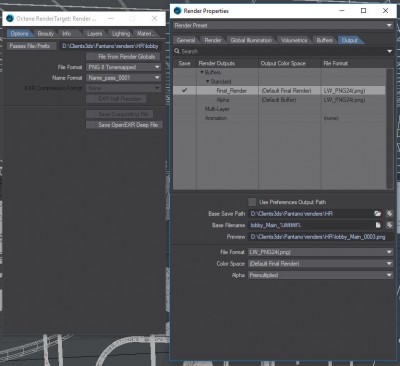Viewport: 400px width, 366px height.
Task: Click the file icon beside Base Filename
Action: [378, 225]
